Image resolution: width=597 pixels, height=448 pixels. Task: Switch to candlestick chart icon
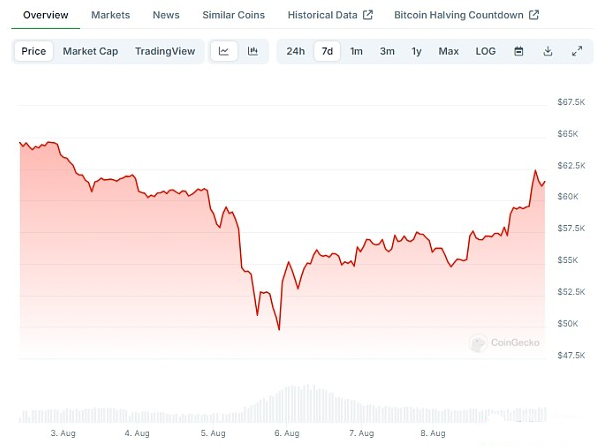(x=252, y=51)
